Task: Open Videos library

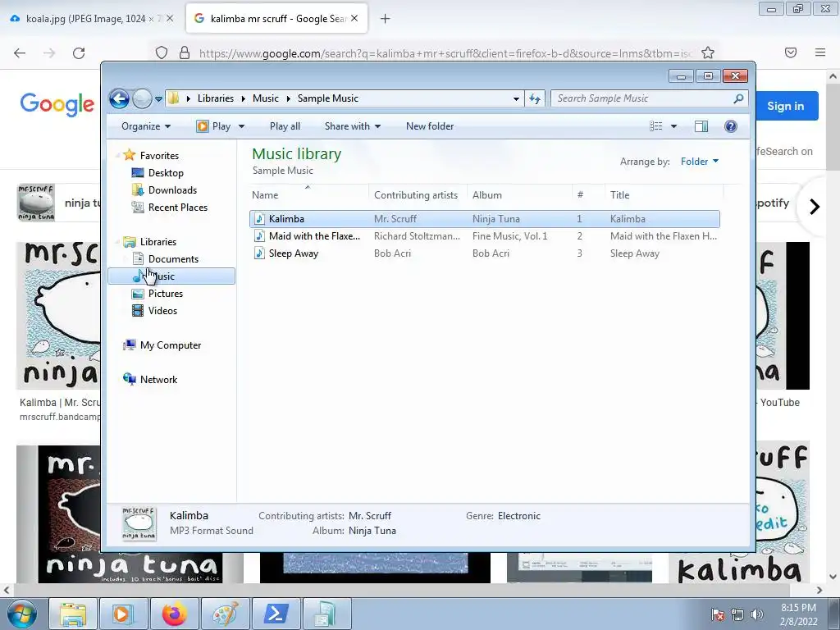Action: [x=162, y=311]
